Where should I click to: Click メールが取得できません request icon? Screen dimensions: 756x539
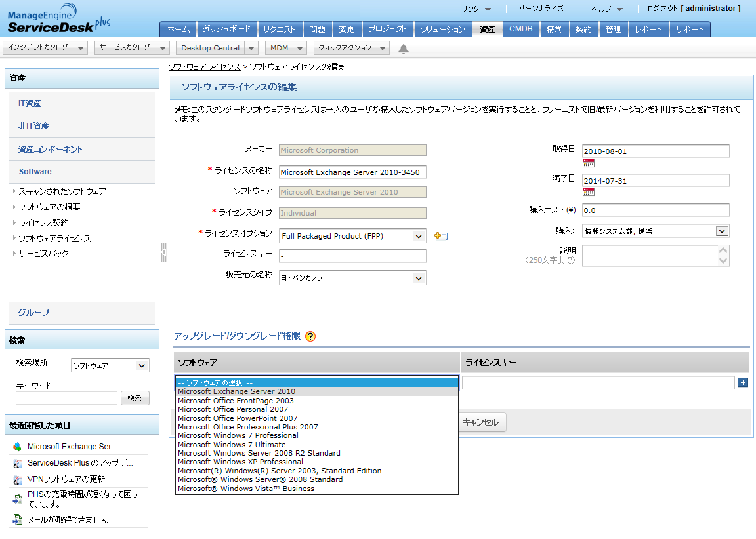coord(17,519)
